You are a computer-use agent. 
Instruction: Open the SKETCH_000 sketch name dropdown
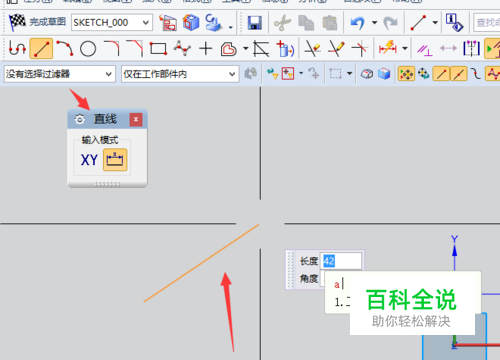point(112,23)
